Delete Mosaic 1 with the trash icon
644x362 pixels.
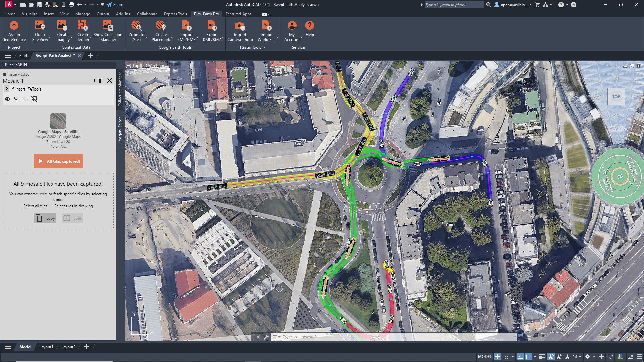click(100, 81)
